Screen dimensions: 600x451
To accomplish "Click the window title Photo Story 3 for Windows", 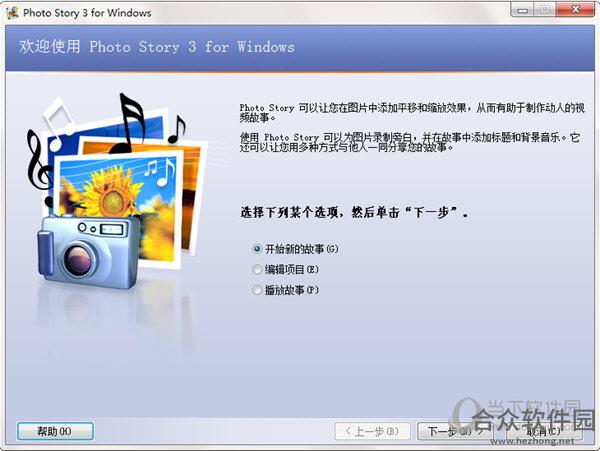I will pyautogui.click(x=87, y=13).
